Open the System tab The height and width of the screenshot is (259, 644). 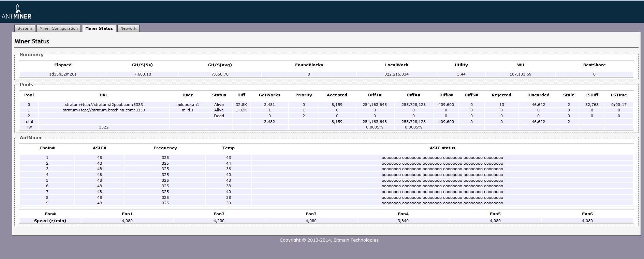pyautogui.click(x=25, y=28)
